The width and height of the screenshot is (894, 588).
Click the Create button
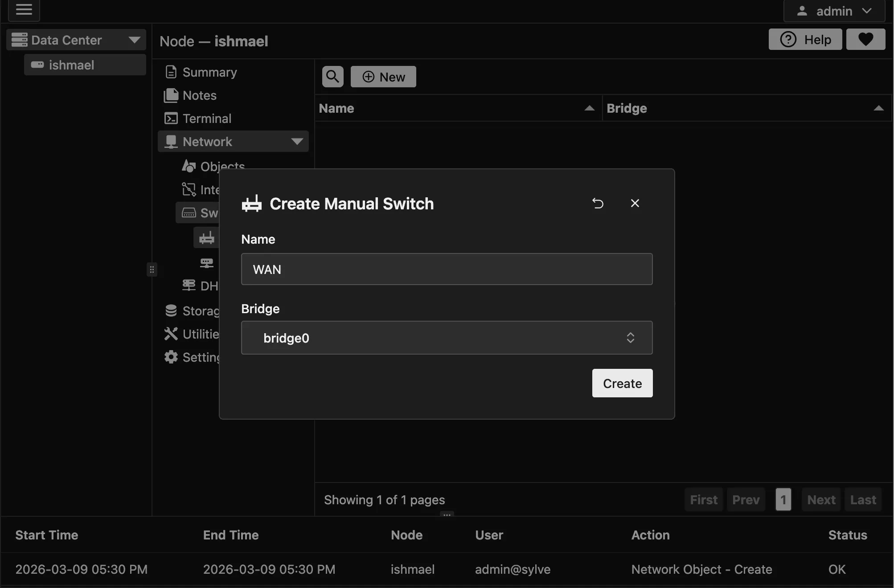(x=622, y=383)
